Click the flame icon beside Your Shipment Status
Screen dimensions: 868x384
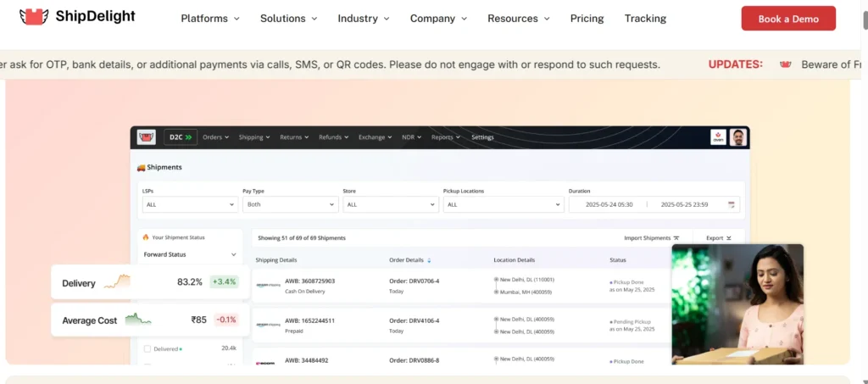[x=146, y=237]
